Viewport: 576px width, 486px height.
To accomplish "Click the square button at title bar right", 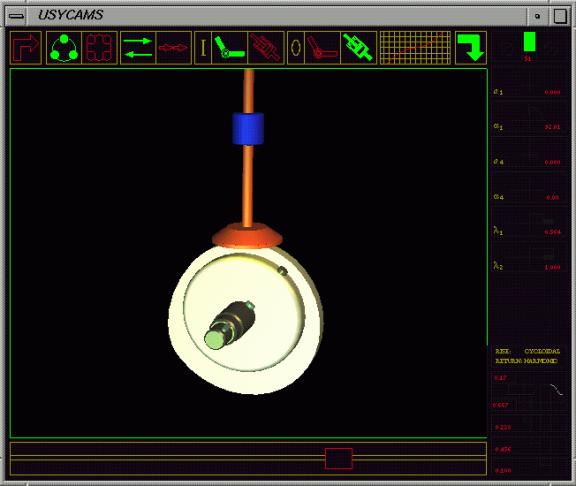I will tap(560, 16).
